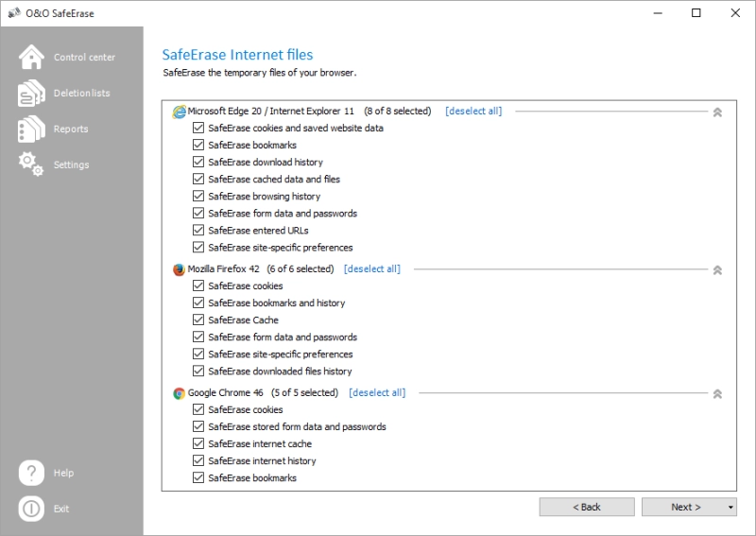Image resolution: width=756 pixels, height=536 pixels.
Task: Click the Help question mark icon
Action: tap(31, 473)
